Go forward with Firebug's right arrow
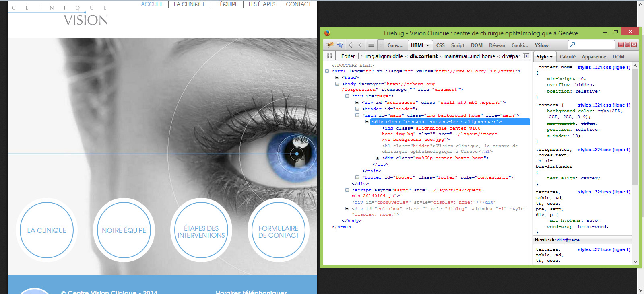This screenshot has width=644, height=294. (360, 45)
